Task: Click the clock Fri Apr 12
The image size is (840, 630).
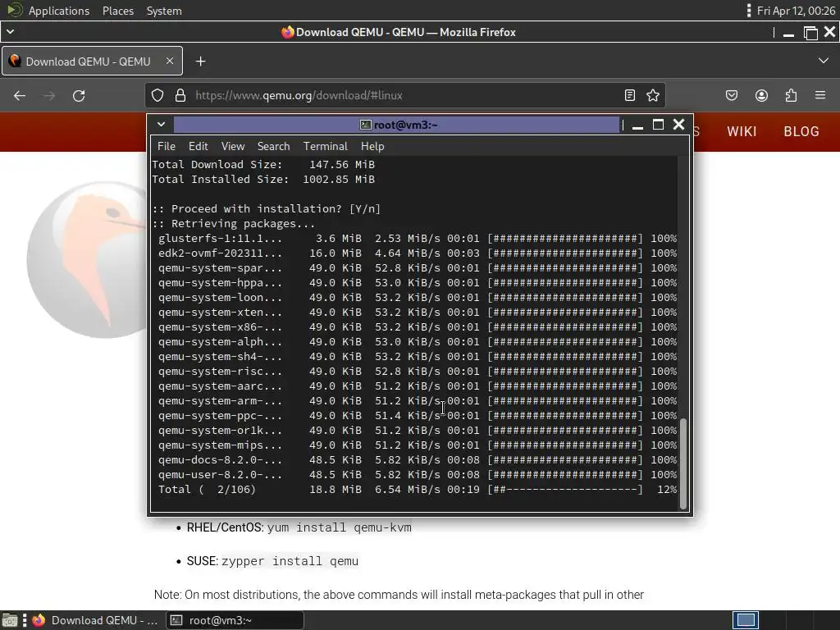Action: 796,11
